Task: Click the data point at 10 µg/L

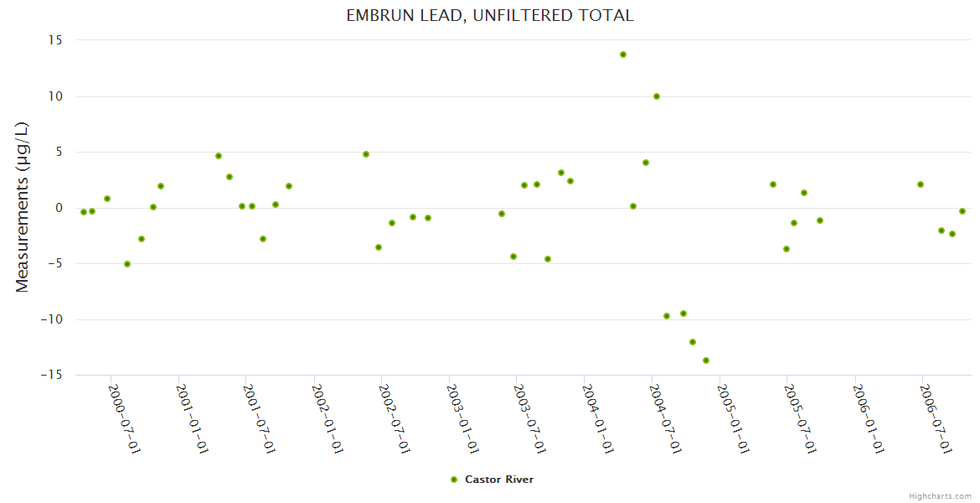Action: coord(657,96)
